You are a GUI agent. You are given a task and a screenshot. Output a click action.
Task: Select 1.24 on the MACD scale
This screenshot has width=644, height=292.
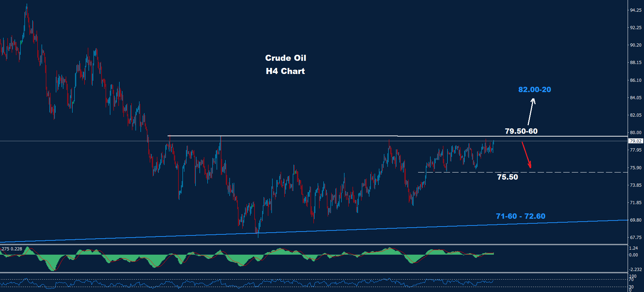633,248
